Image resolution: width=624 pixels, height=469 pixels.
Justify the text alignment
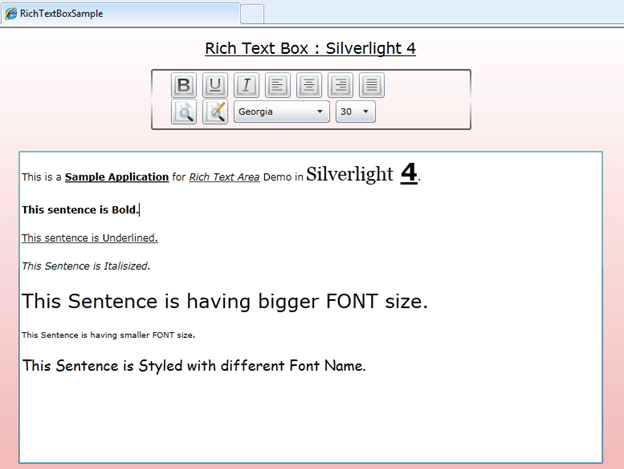[372, 85]
